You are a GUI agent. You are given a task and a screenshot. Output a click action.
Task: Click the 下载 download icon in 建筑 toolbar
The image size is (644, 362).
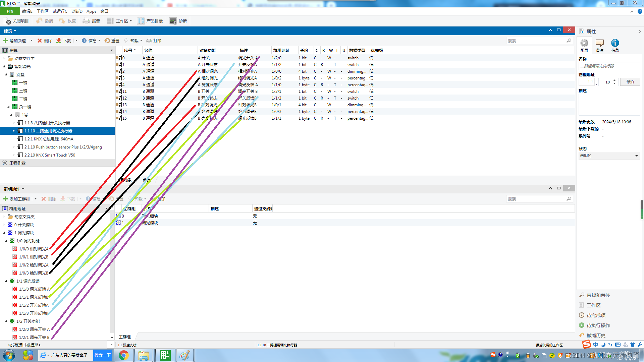point(59,41)
